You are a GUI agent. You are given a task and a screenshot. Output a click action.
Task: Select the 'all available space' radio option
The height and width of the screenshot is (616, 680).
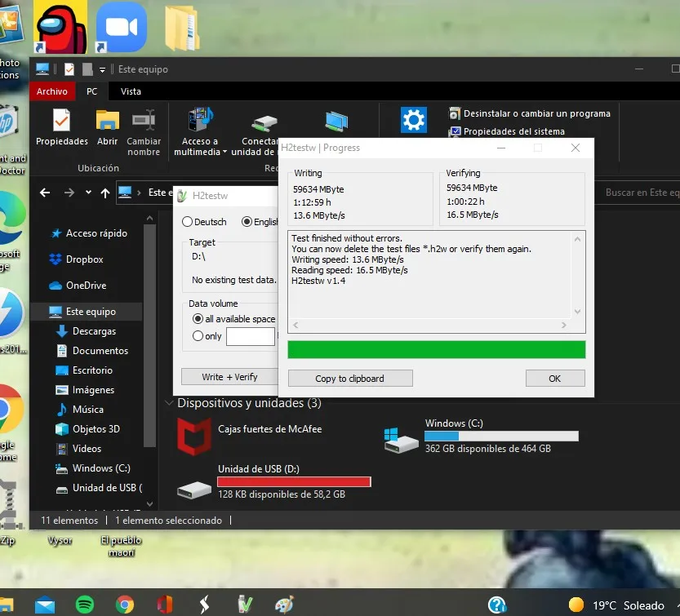click(x=198, y=319)
